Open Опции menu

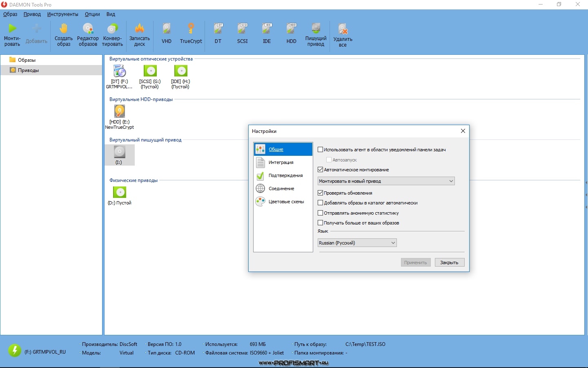[92, 14]
